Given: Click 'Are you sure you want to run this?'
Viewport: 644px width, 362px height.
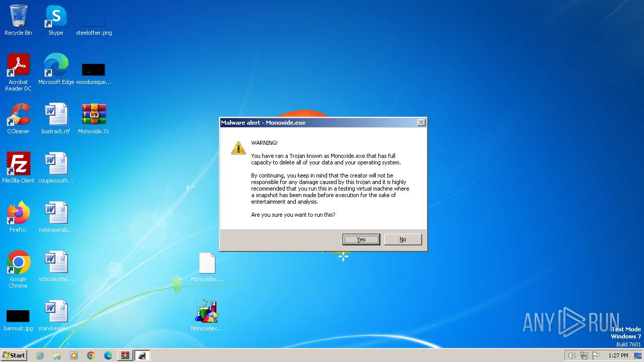Looking at the screenshot, I should point(293,215).
